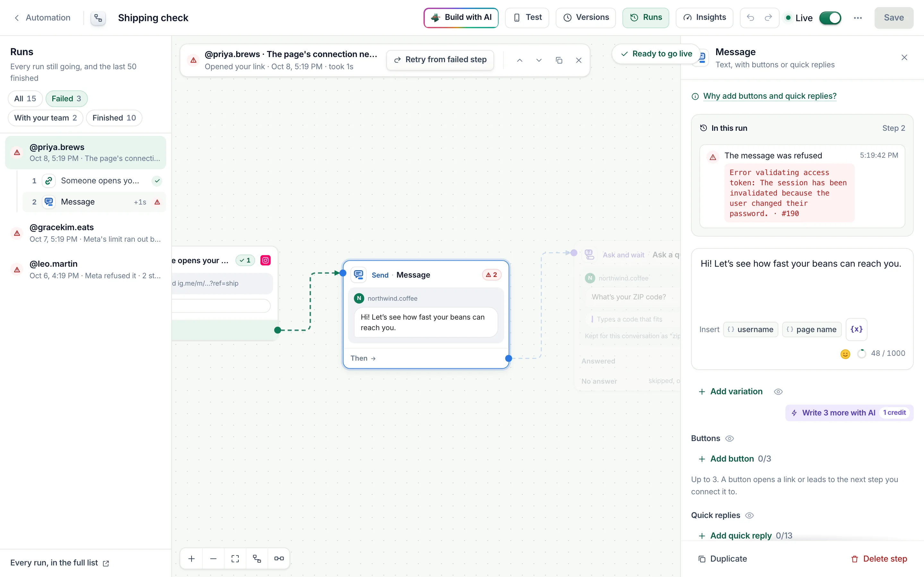924x577 pixels.
Task: Open 'Why add buttons and quick replies?' link
Action: click(x=769, y=96)
